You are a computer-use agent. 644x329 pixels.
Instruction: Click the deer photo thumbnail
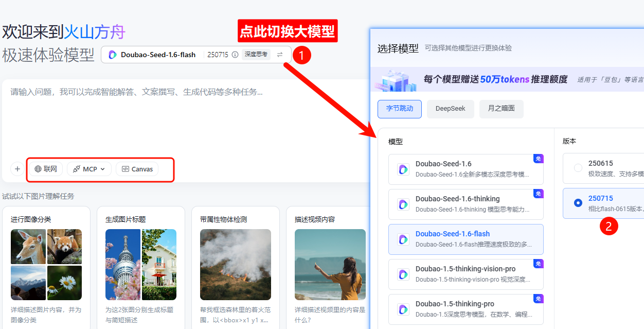[28, 247]
